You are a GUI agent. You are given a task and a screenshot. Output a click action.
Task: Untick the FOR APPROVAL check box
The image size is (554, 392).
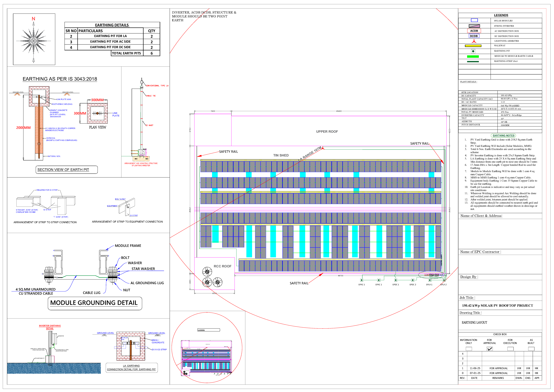490,349
